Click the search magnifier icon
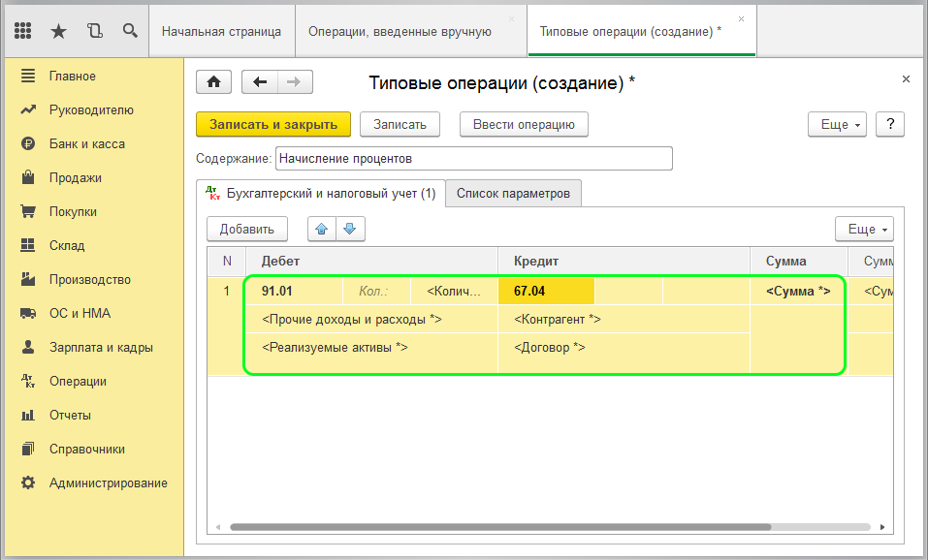This screenshot has height=560, width=928. coord(130,31)
